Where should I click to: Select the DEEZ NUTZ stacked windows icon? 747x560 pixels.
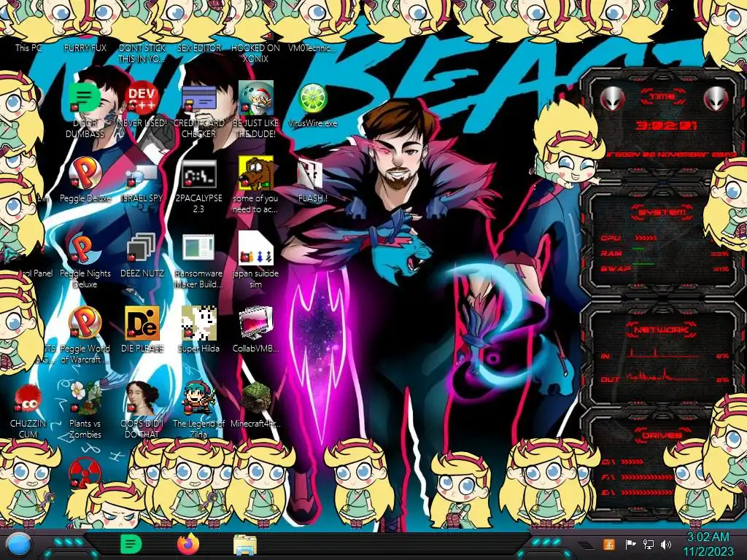(142, 248)
